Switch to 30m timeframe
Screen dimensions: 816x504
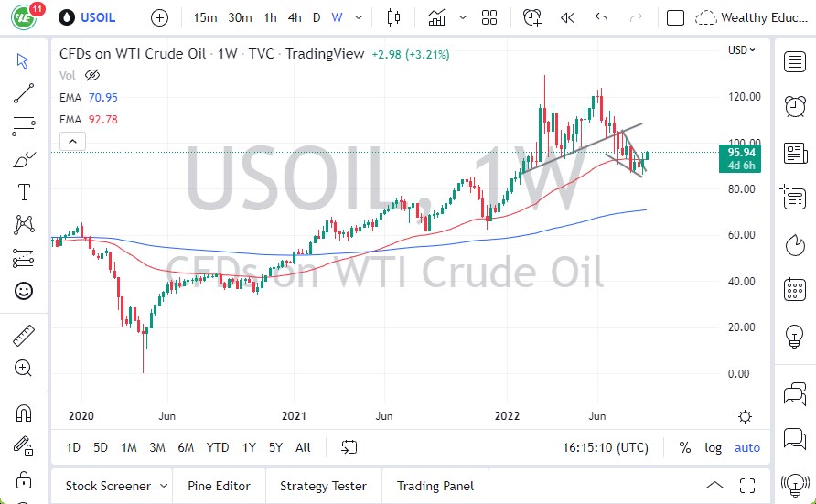(x=240, y=17)
